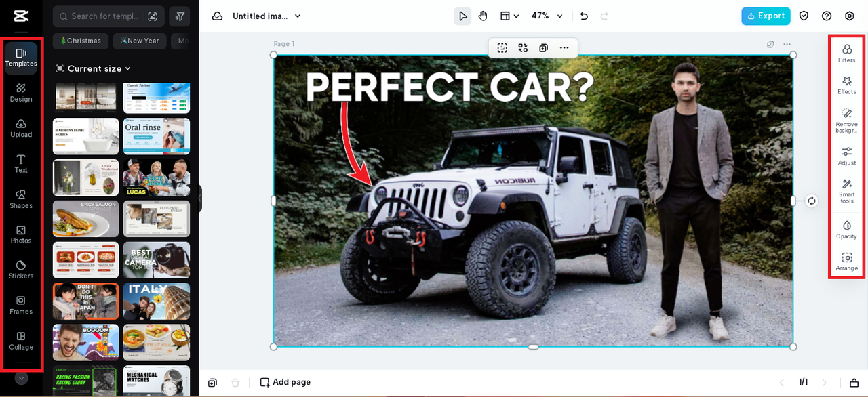Click the CapCut logo icon
Viewport: 868px width, 397px height.
[21, 16]
